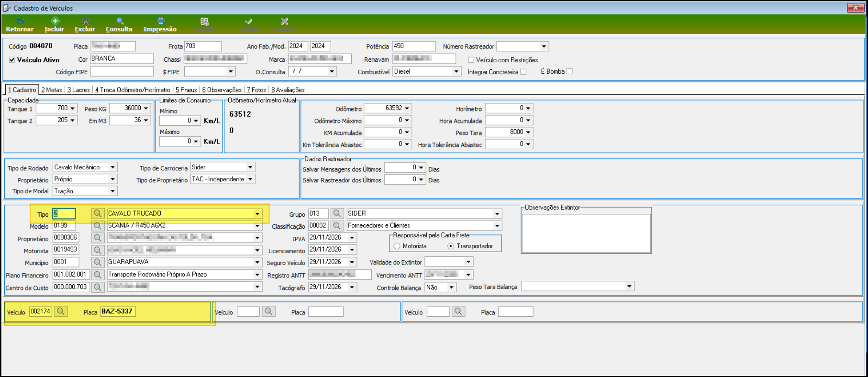
Task: Open the Número Rastreador dropdown
Action: click(544, 46)
